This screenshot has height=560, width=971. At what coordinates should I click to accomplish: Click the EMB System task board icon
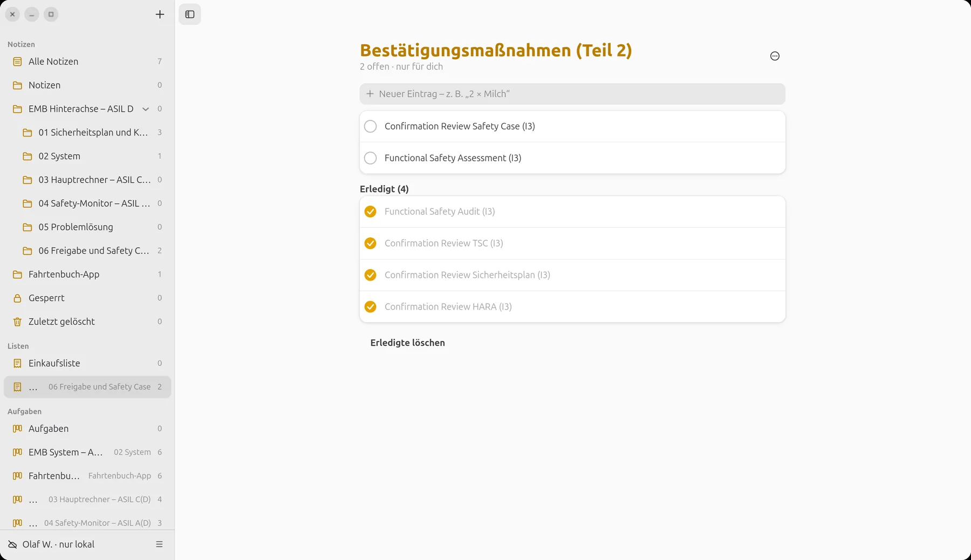click(x=17, y=452)
